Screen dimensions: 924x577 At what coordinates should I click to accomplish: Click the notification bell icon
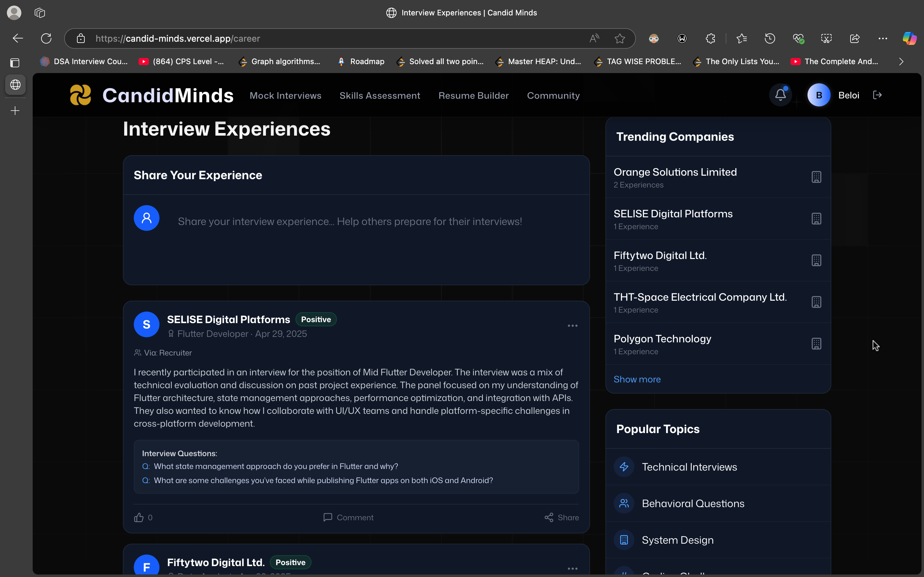point(781,95)
